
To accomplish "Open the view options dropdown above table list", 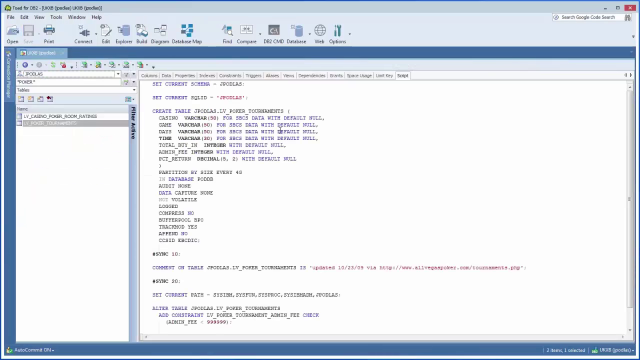I will click(130, 99).
